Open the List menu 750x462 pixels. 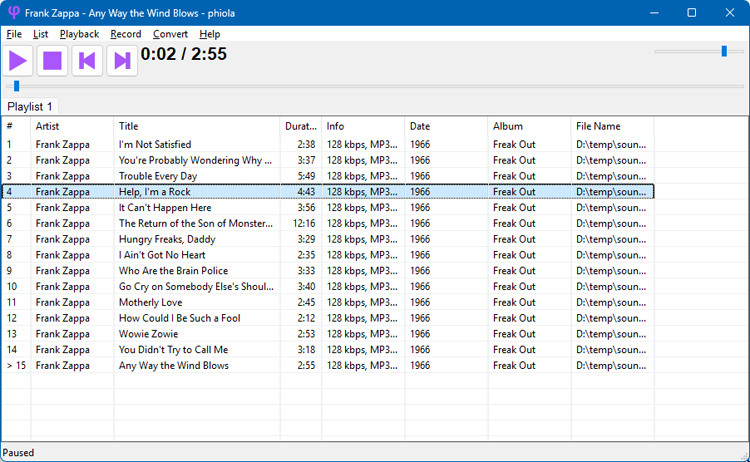[x=40, y=34]
